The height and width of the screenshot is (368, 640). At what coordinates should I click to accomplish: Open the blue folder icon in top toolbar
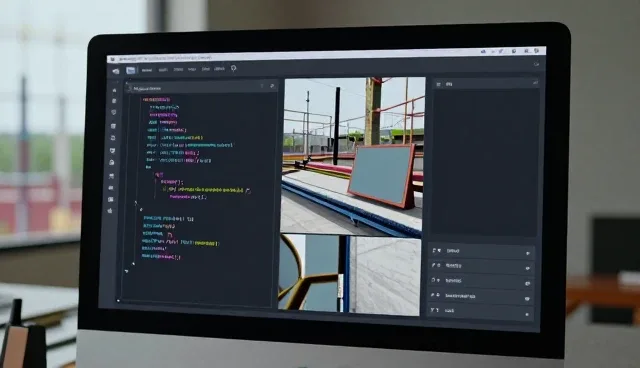(131, 71)
